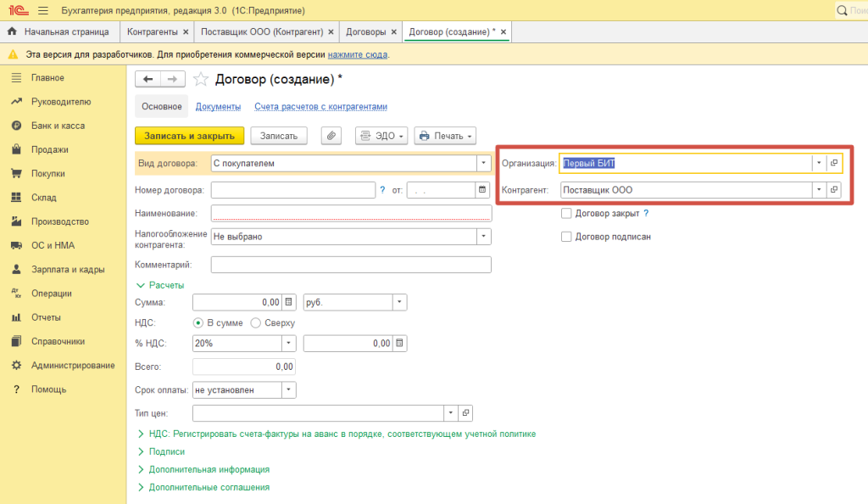
Task: Follow the нажмите сюда link
Action: click(358, 54)
